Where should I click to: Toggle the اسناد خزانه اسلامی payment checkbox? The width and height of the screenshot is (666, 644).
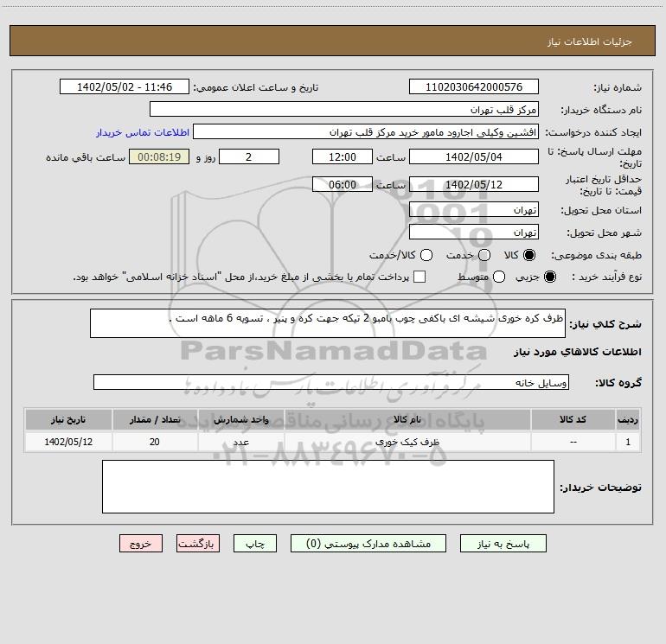pos(419,277)
